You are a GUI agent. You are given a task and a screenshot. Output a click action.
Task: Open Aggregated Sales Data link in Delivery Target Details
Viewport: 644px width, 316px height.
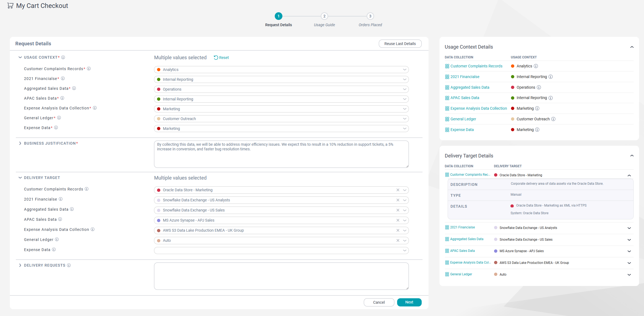[466, 239]
